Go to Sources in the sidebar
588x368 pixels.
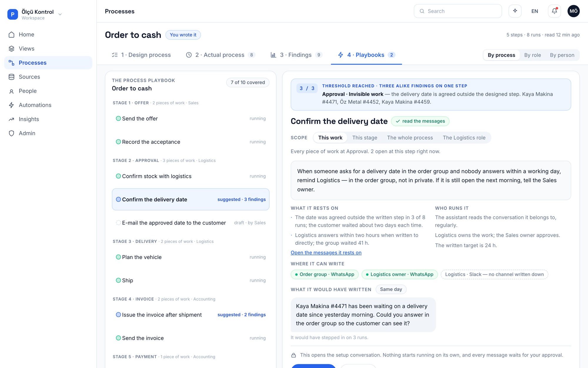point(48,77)
